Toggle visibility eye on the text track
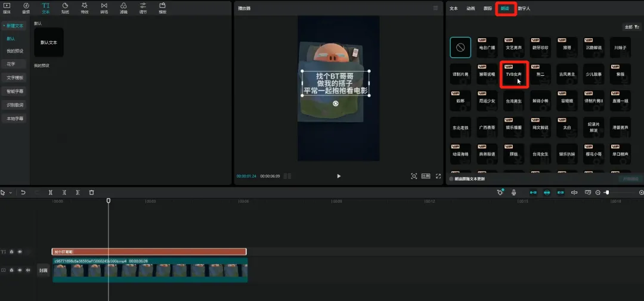The image size is (644, 301). 19,252
